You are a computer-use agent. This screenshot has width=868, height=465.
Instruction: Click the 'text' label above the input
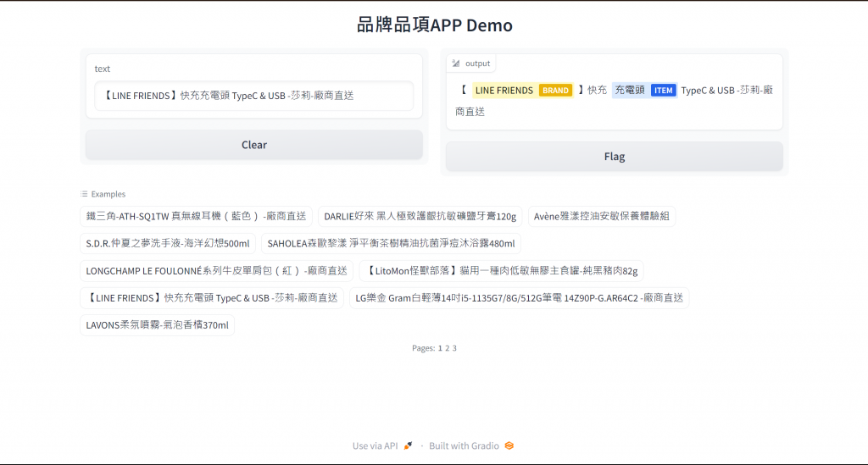click(x=103, y=69)
